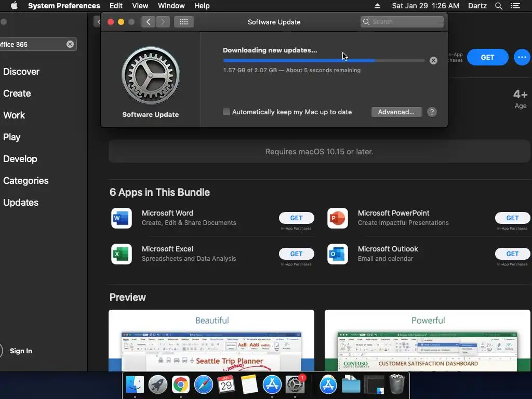Click Sign In in App Store sidebar
This screenshot has width=532, height=399.
(x=21, y=351)
